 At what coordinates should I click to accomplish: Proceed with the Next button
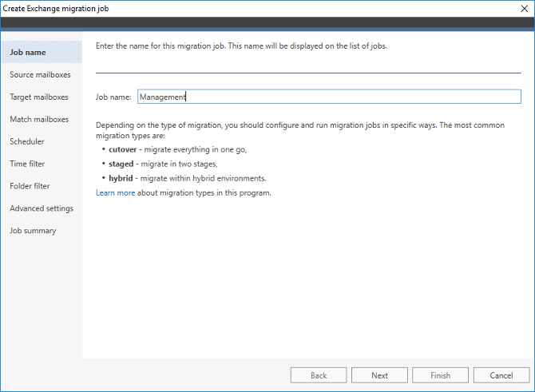pos(379,375)
